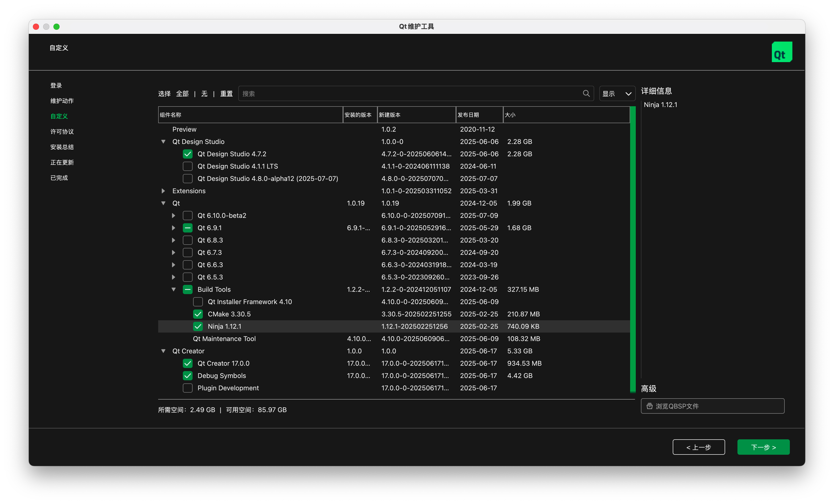The height and width of the screenshot is (504, 834).
Task: Sort by 发布日期 column header
Action: (480, 115)
